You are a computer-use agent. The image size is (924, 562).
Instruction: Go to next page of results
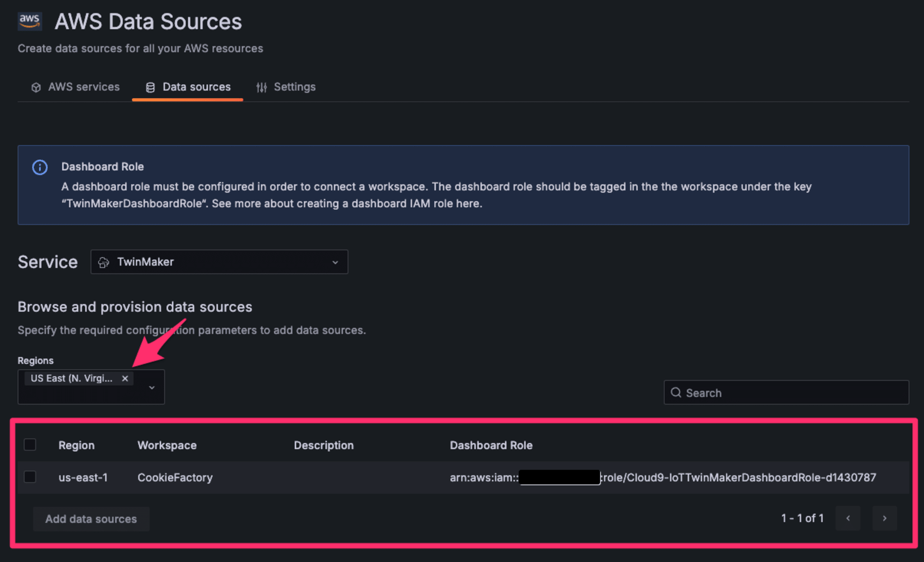coord(885,518)
